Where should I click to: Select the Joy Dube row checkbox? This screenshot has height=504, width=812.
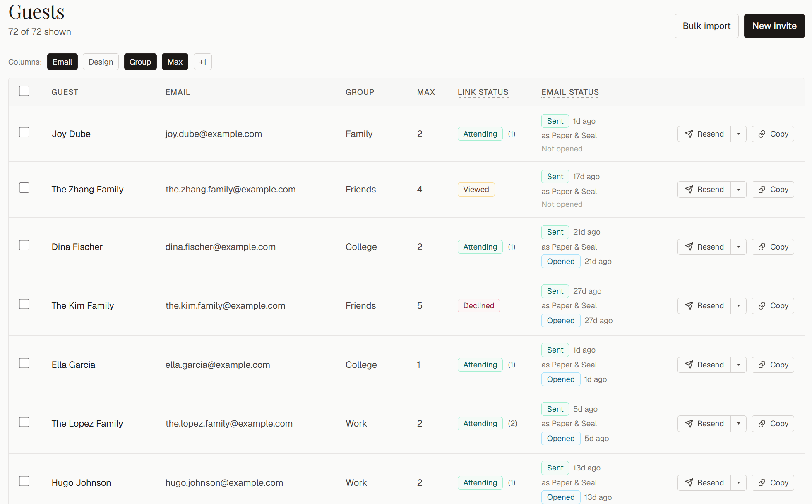coord(24,132)
